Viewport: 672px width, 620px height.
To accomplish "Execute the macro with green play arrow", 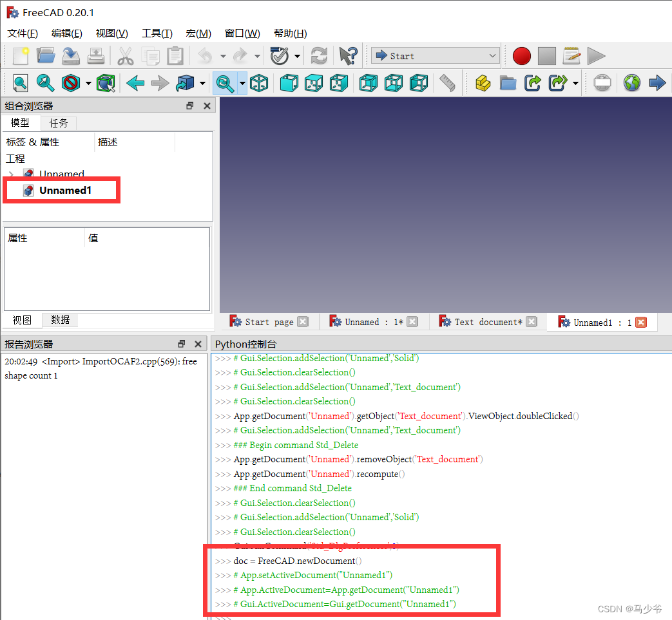I will [596, 56].
